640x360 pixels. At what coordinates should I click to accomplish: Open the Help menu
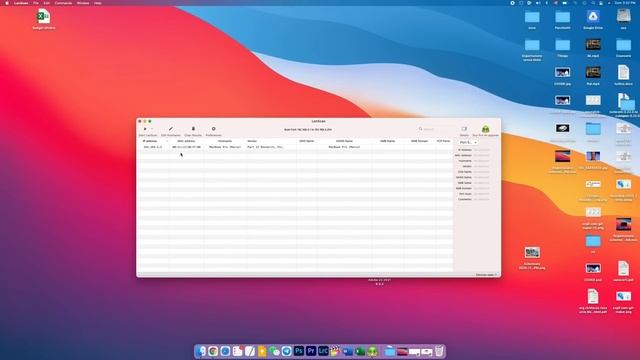98,3
